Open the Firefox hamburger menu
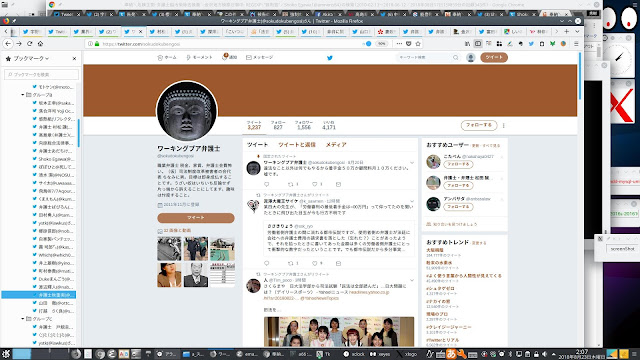The width and height of the screenshot is (640, 360). pyautogui.click(x=576, y=44)
